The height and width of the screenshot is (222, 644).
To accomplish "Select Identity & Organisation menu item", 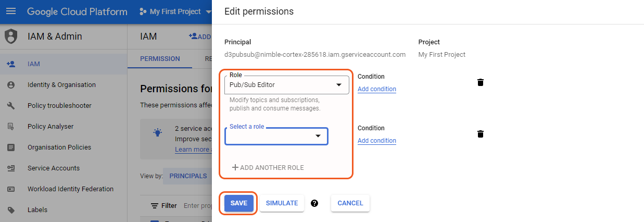I will coord(61,85).
